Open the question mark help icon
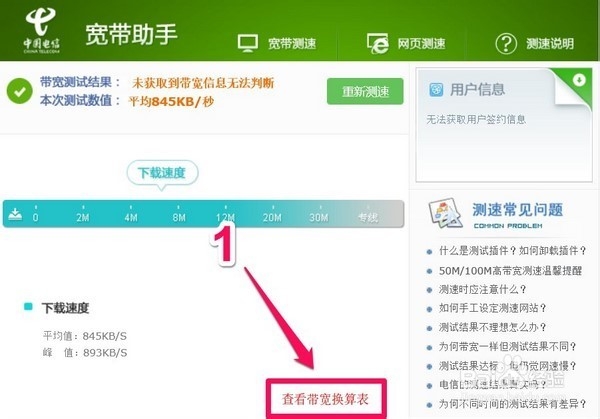This screenshot has width=600, height=419. 506,44
